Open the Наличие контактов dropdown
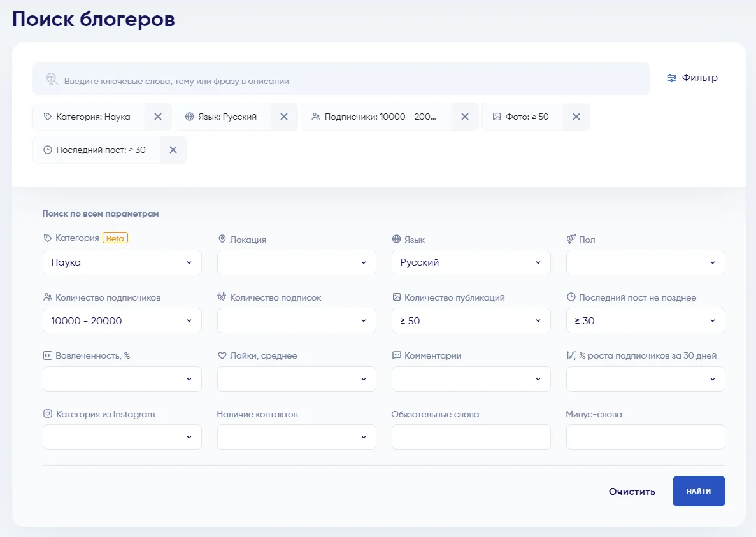 coord(296,437)
